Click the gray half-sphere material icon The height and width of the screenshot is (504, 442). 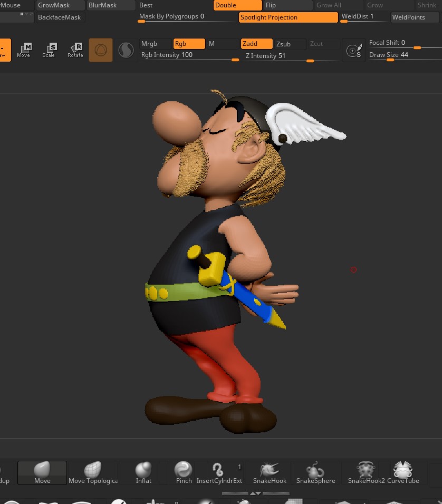pos(126,50)
